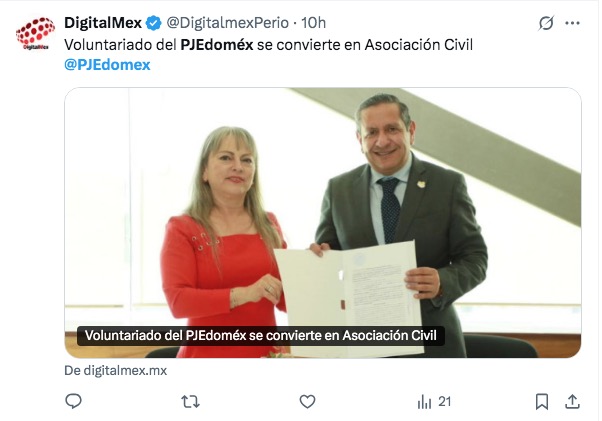This screenshot has height=421, width=602.
Task: Click the bold PJEdoméx word in tweet text
Action: [x=217, y=45]
